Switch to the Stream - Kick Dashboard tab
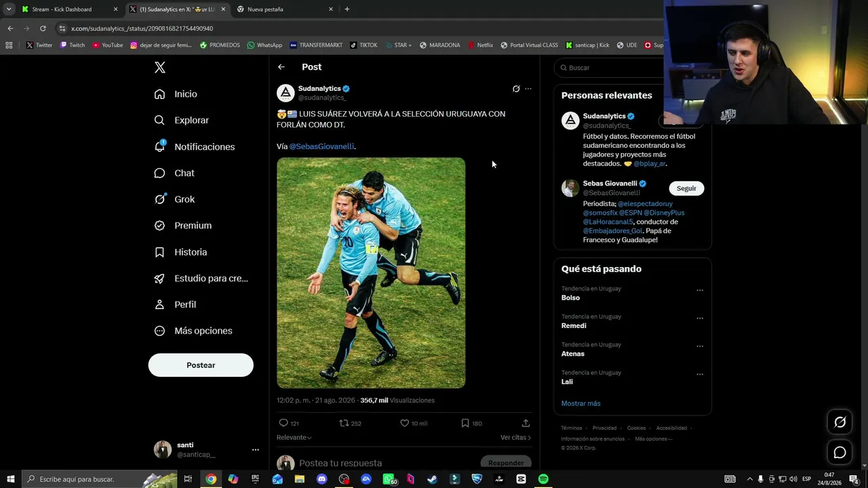 tap(69, 9)
